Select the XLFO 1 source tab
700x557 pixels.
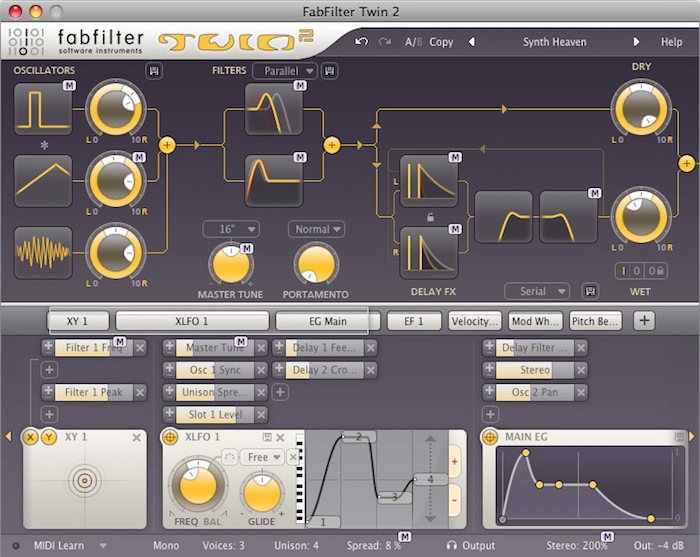[192, 321]
